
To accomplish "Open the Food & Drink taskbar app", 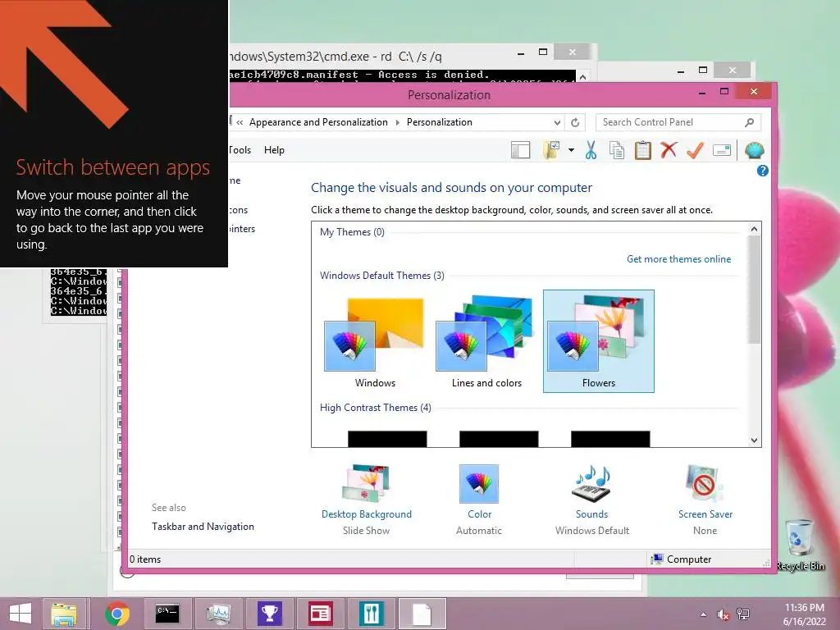I will click(372, 614).
